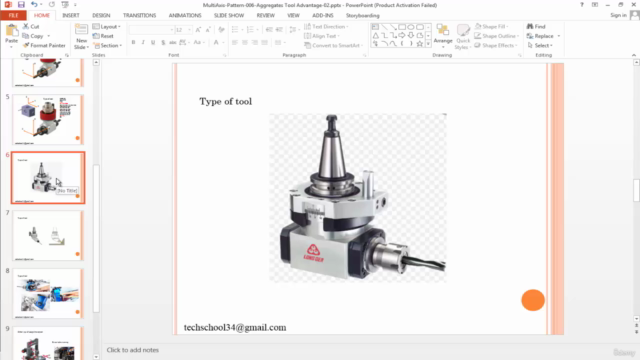Select the orange circle shape on slide
The width and height of the screenshot is (640, 360).
(533, 300)
